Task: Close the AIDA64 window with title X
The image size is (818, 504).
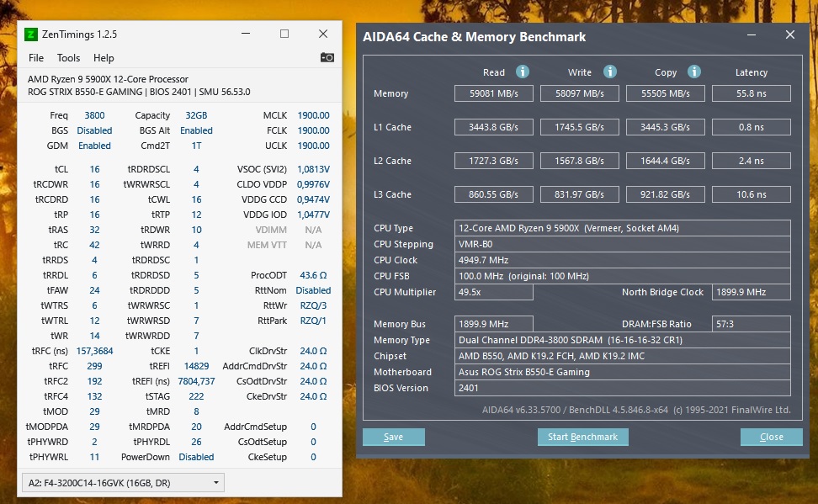Action: (790, 35)
